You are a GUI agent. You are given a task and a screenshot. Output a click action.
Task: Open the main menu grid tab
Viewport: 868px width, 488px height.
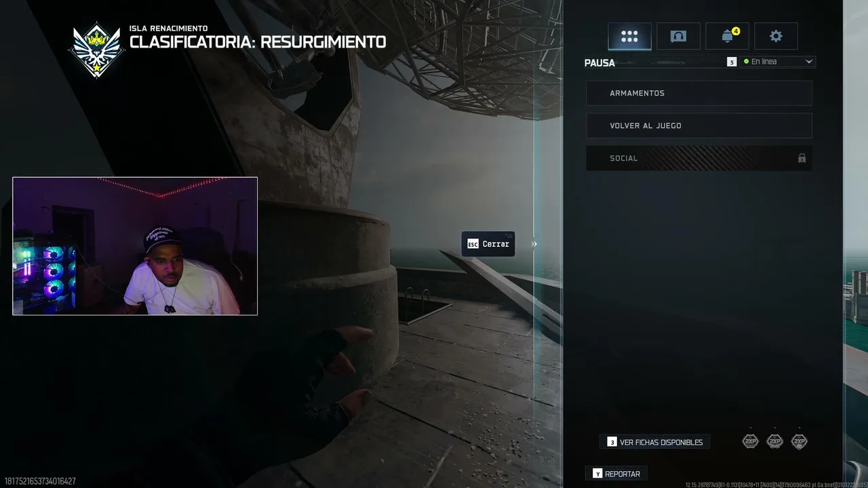(629, 37)
